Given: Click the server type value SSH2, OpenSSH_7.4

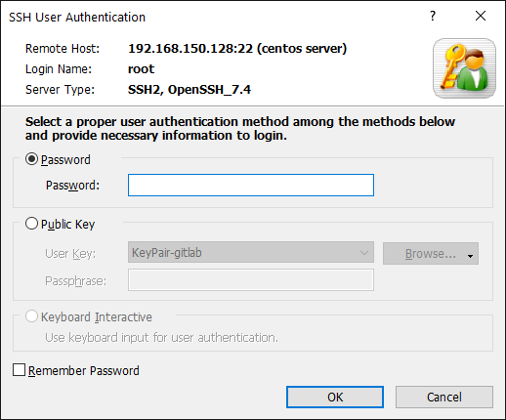Looking at the screenshot, I should point(190,90).
